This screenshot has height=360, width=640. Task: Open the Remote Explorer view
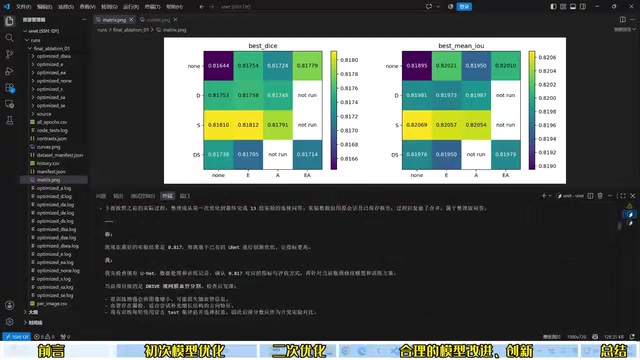tap(9, 104)
